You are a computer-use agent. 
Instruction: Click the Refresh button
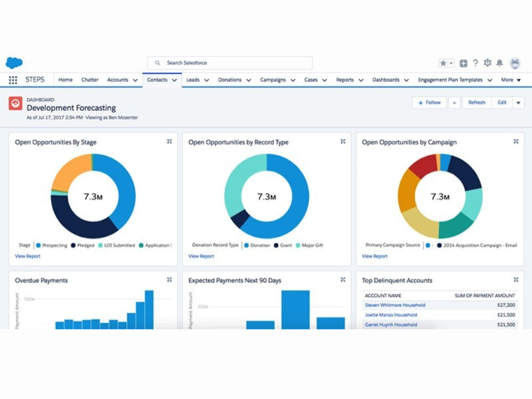(x=477, y=103)
